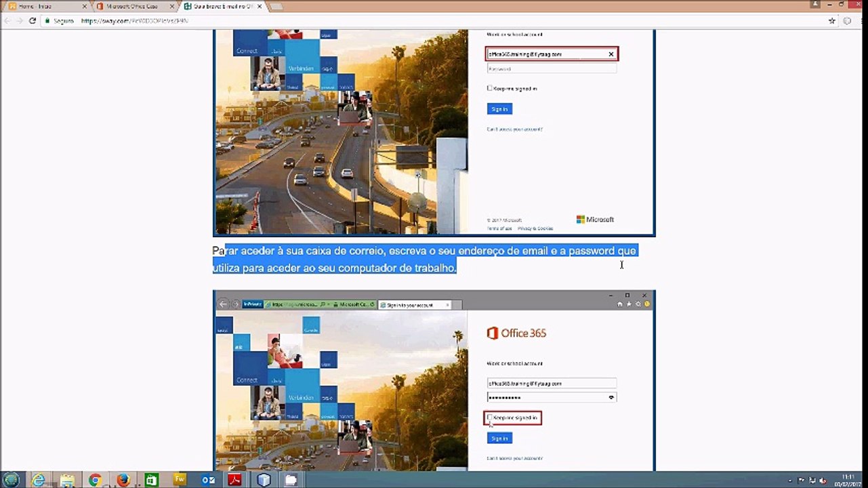
Task: Launch Internet Explorer from the taskbar
Action: 39,480
